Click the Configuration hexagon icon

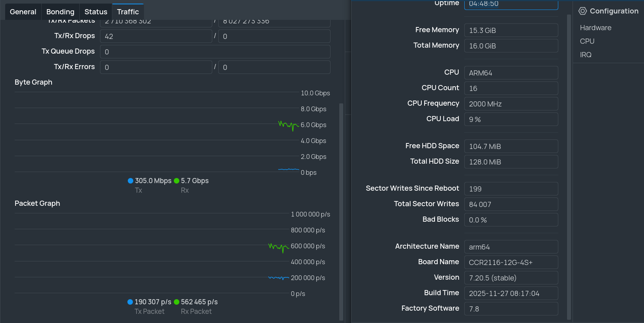click(582, 11)
